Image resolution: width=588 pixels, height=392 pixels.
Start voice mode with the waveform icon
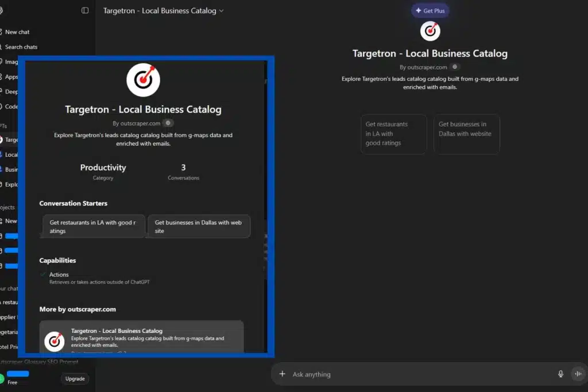[x=578, y=374]
